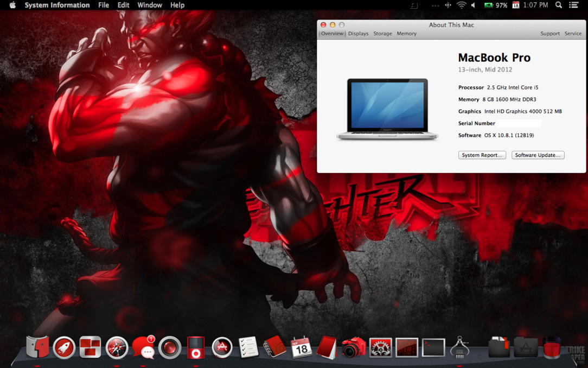Open System Preferences gear icon in dock
588x368 pixels.
380,347
